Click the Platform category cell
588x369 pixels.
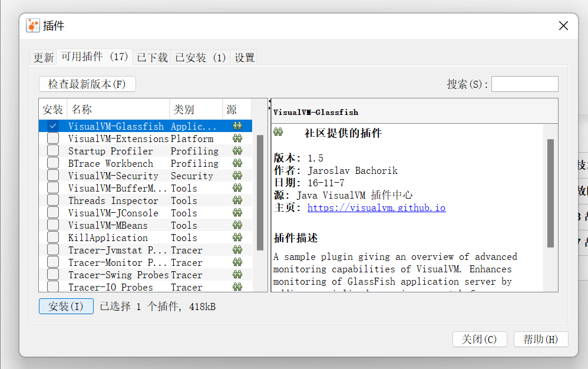pyautogui.click(x=192, y=139)
